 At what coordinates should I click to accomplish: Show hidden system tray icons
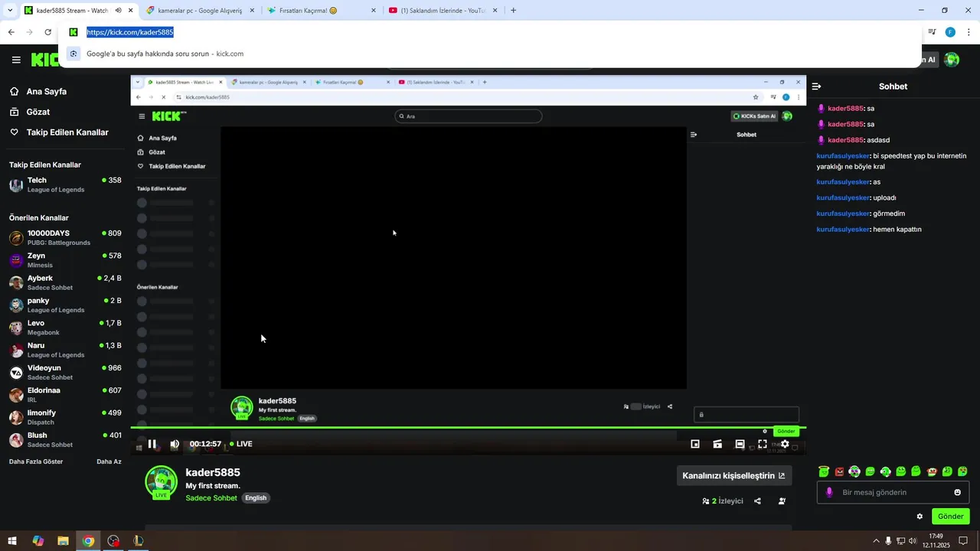[x=876, y=541]
